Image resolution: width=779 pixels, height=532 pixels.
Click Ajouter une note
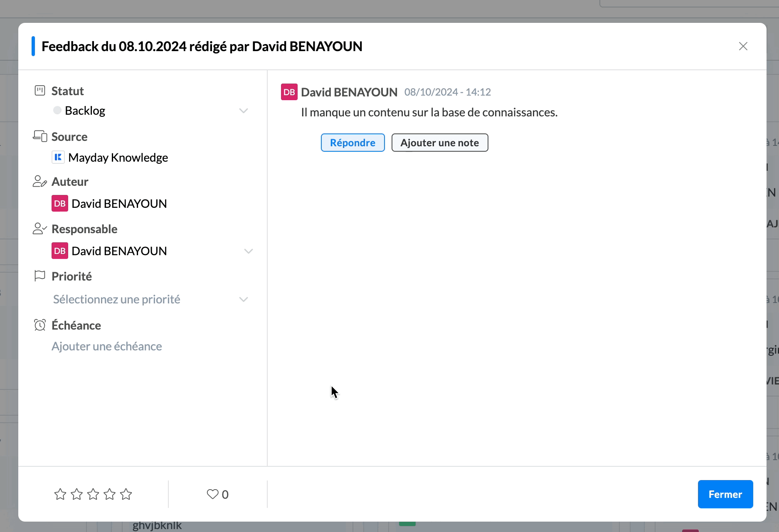(439, 143)
